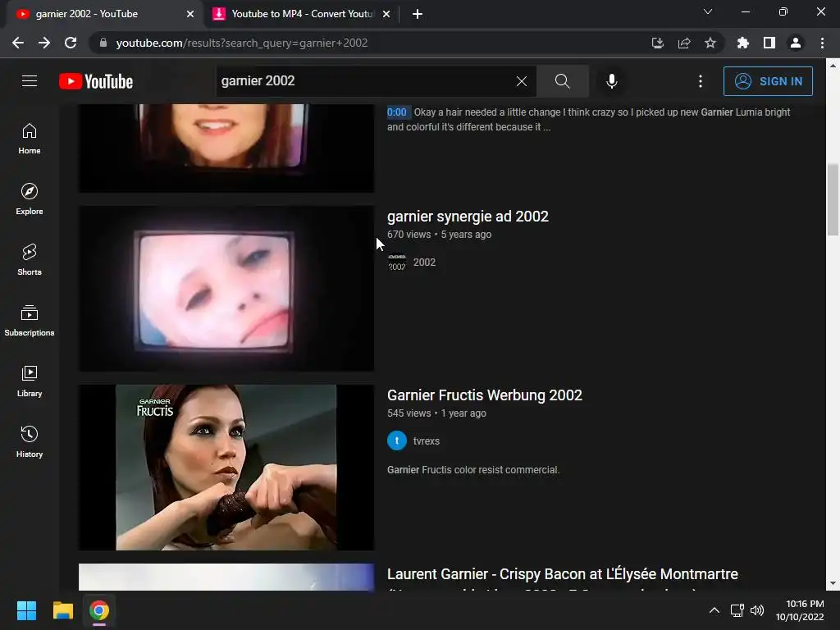Click the tvrexs channel avatar
This screenshot has width=840, height=630.
397,441
